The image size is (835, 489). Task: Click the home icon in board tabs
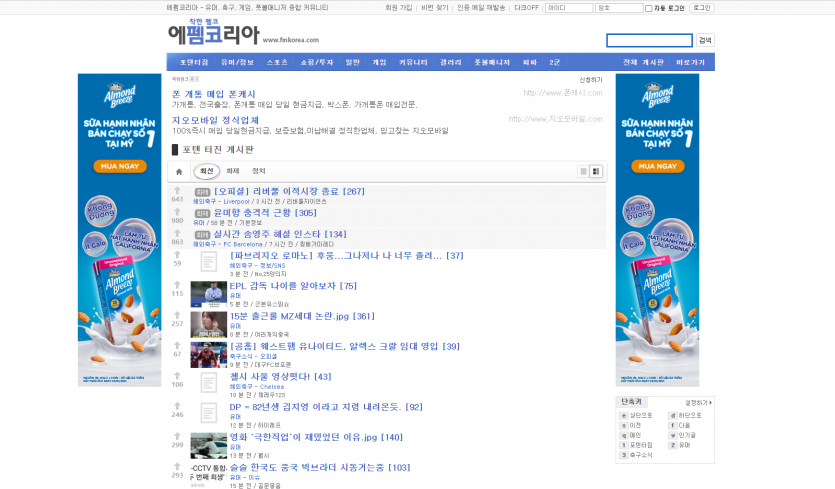(179, 171)
